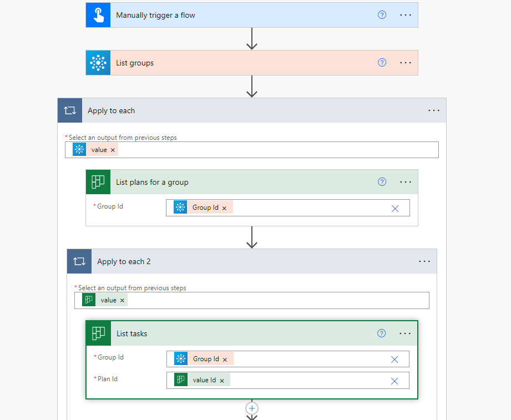This screenshot has width=511, height=420.
Task: Open help for List plans for a group
Action: (382, 181)
